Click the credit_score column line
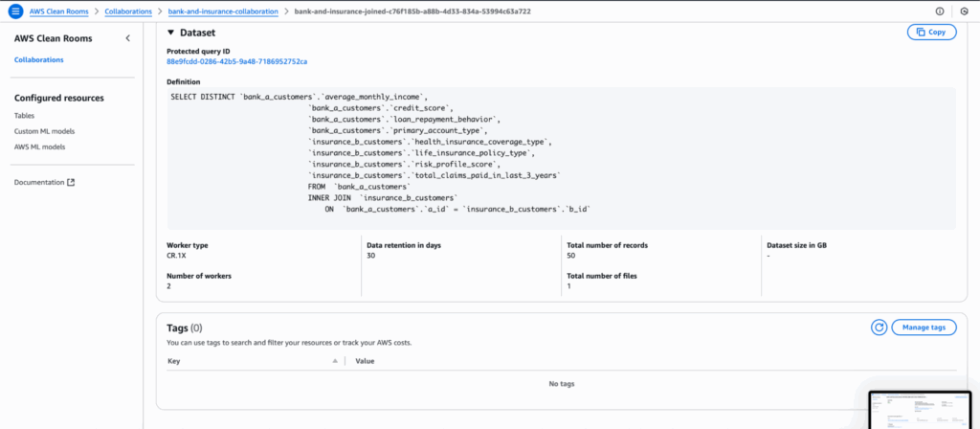Screen dimensions: 980x429 tap(381, 108)
